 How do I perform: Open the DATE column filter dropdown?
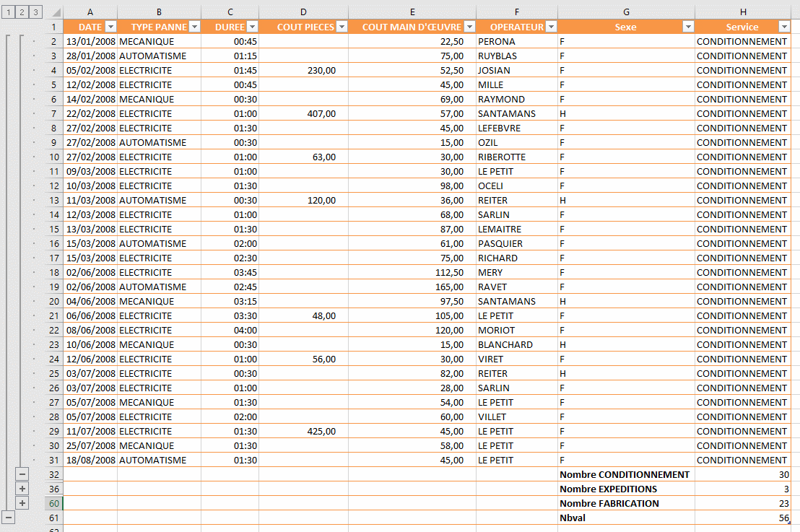pos(110,27)
